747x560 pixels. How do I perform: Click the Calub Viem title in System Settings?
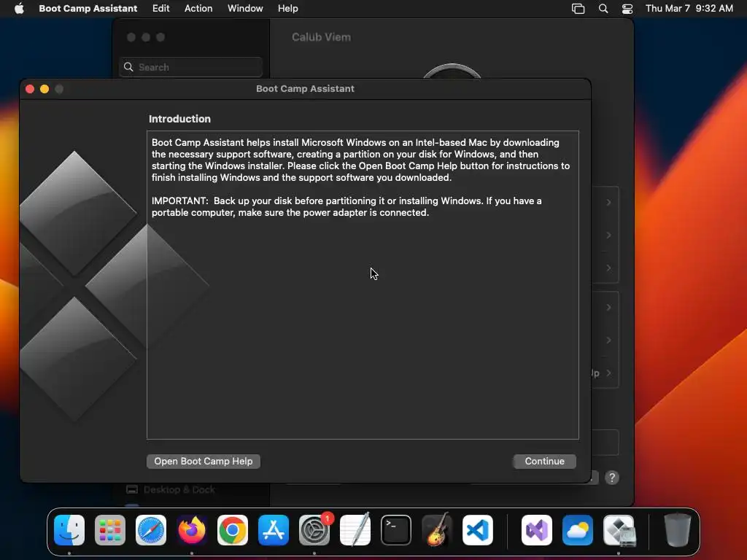321,37
